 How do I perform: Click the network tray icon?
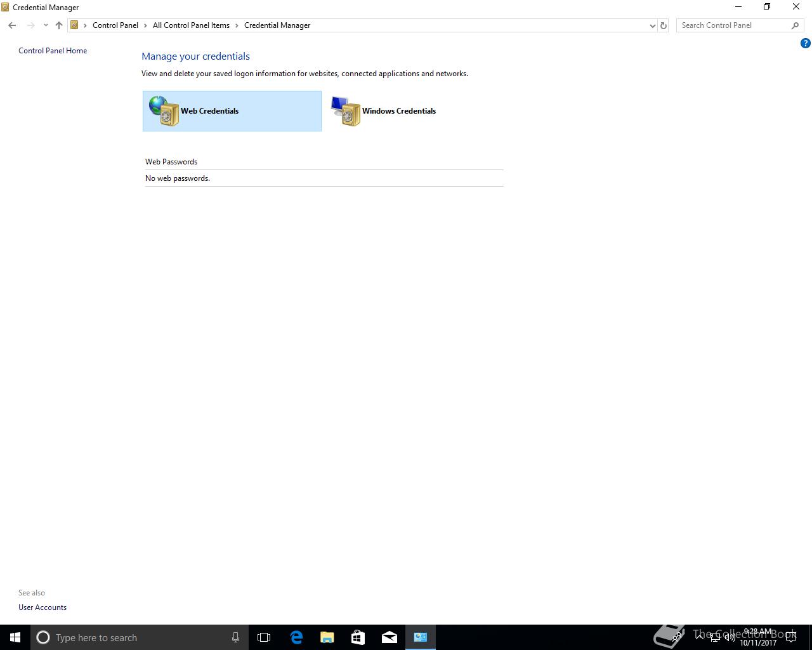click(714, 637)
